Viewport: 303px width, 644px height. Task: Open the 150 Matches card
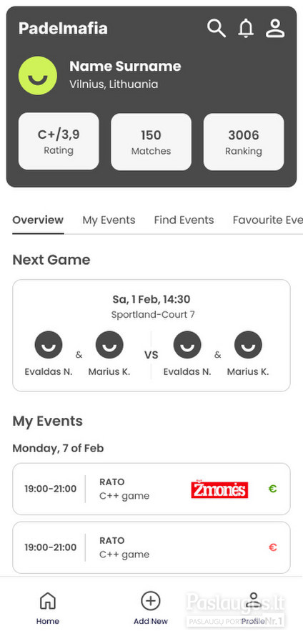[x=151, y=142]
